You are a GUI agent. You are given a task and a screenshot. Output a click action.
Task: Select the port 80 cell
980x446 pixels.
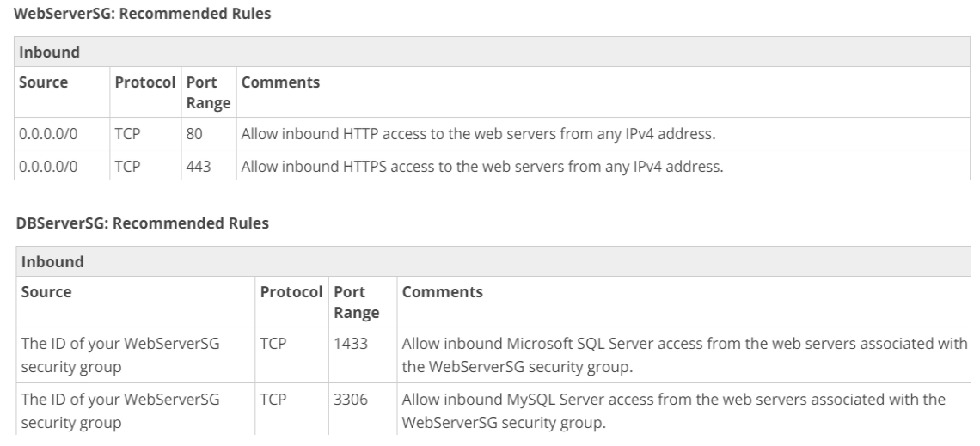point(209,134)
